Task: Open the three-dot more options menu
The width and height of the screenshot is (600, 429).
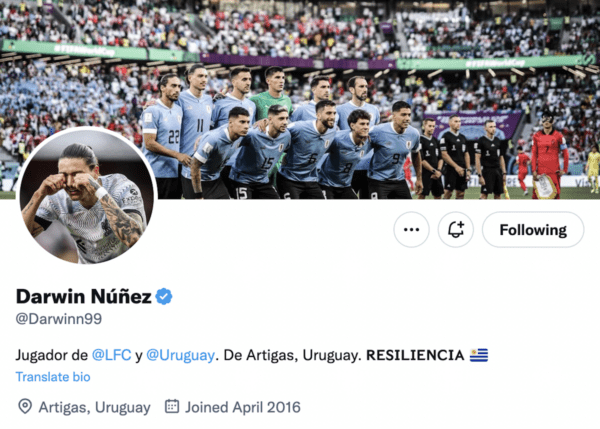Action: pos(411,230)
